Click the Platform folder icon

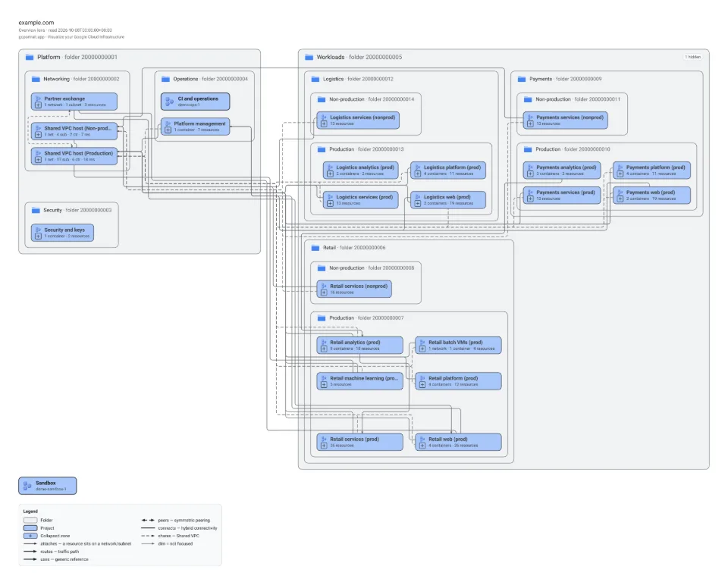(30, 57)
